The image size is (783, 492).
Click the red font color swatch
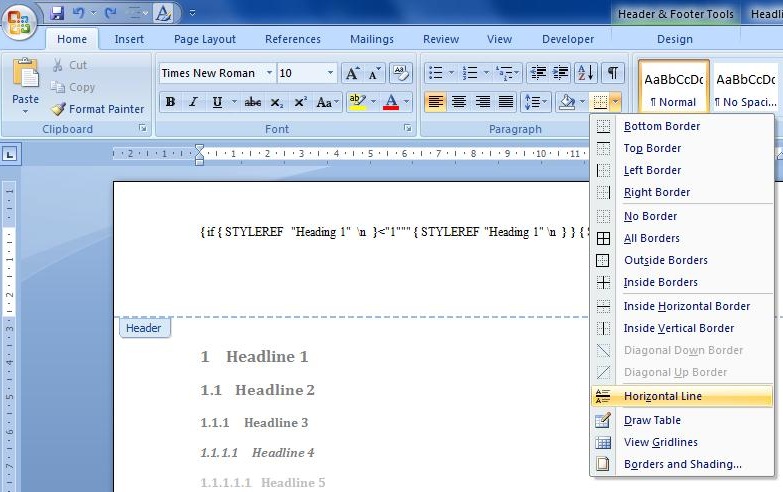click(390, 102)
